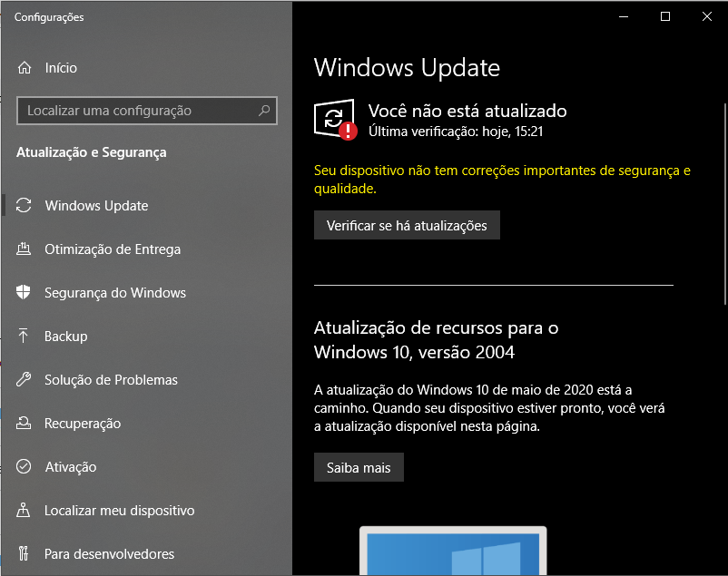Click the Windows Update page title

408,68
